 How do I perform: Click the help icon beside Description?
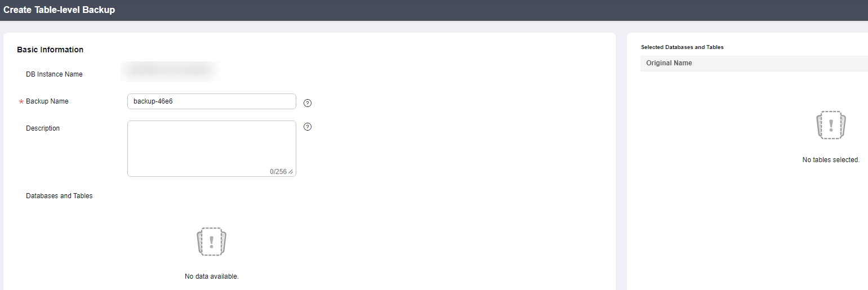coord(308,127)
